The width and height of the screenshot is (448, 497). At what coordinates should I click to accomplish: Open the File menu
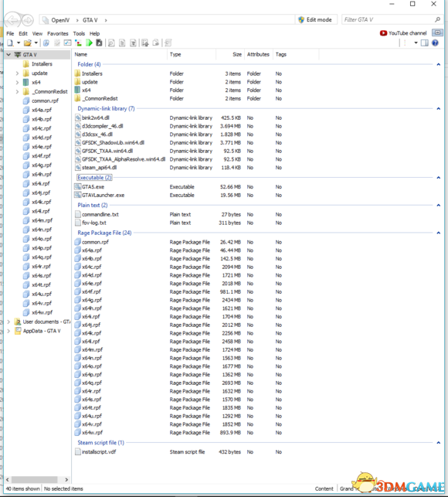(10, 33)
